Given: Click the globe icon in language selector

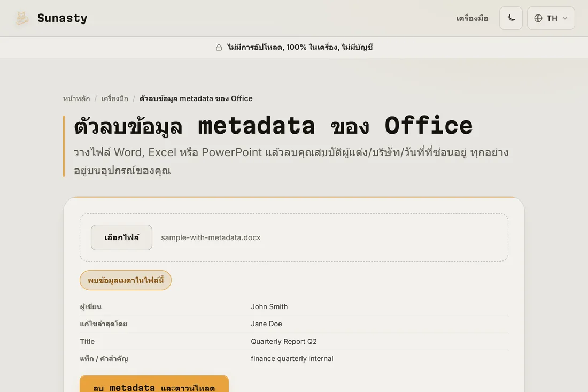Looking at the screenshot, I should pos(538,18).
